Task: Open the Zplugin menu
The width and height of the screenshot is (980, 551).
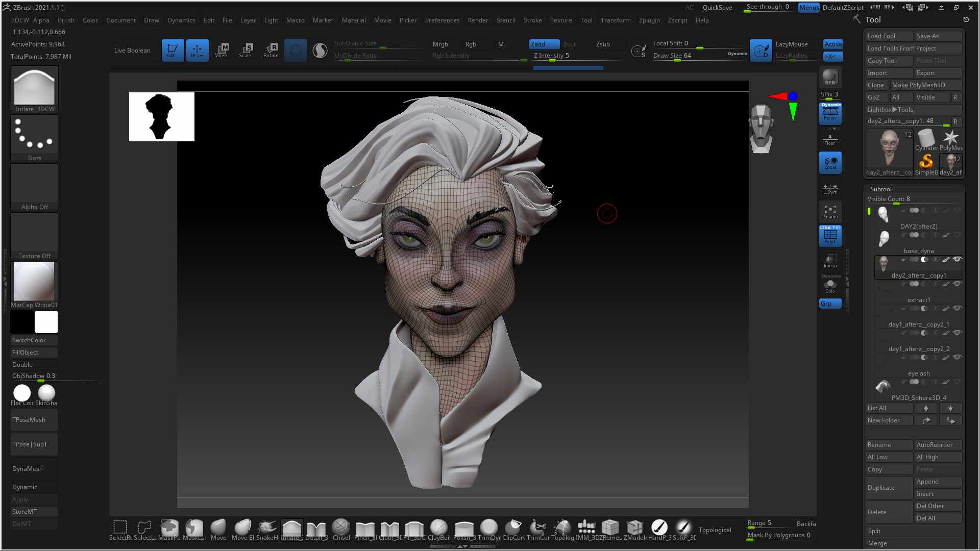Action: [649, 20]
